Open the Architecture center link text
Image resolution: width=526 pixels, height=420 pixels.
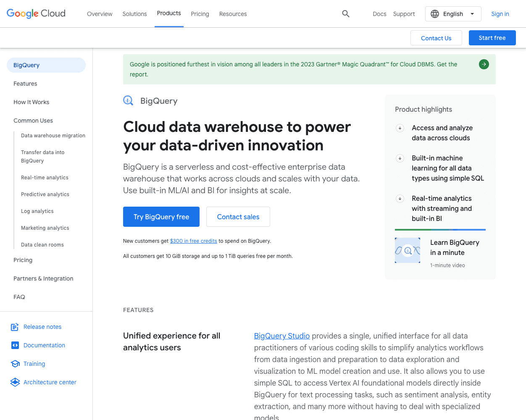tap(50, 382)
